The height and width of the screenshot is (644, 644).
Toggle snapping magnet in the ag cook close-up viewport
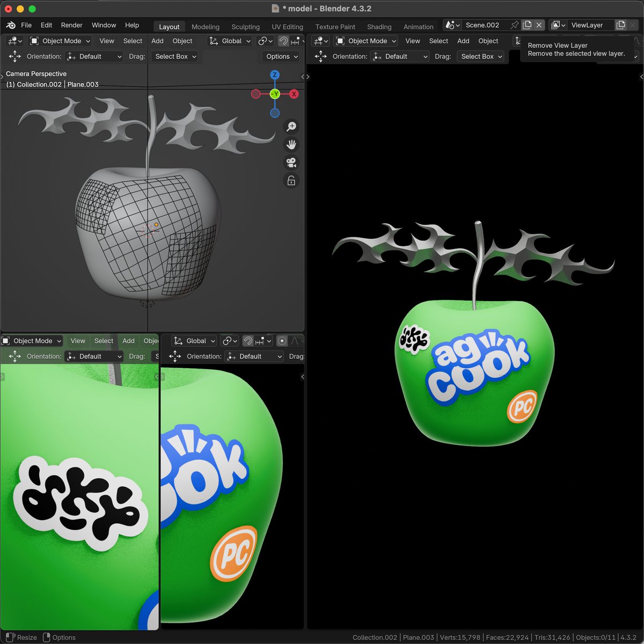[248, 341]
